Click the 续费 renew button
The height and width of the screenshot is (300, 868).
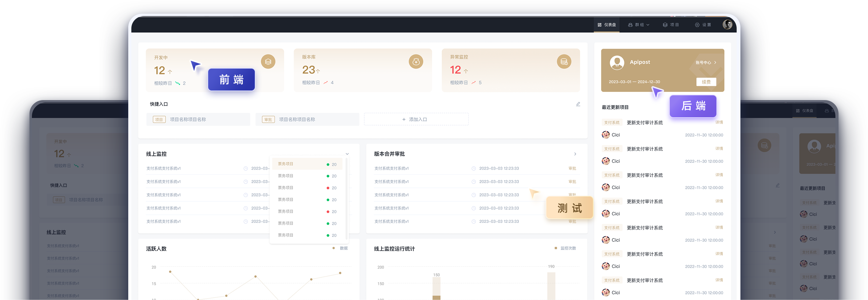706,82
